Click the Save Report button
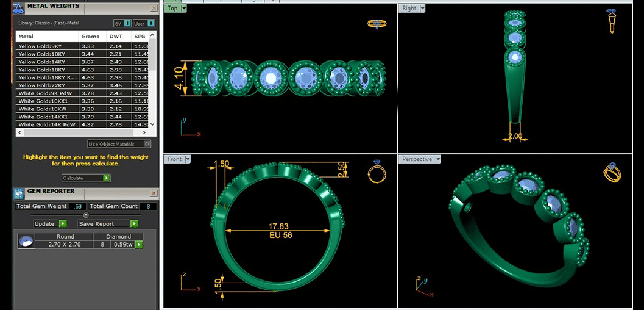Viewport: 644px width, 310px height. coord(108,224)
